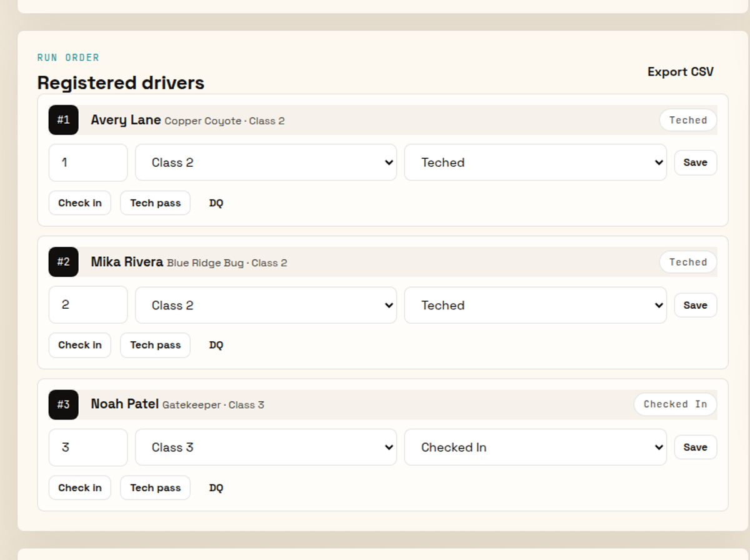Click the Registered drivers heading
Screen dimensions: 750x560
[x=121, y=82]
